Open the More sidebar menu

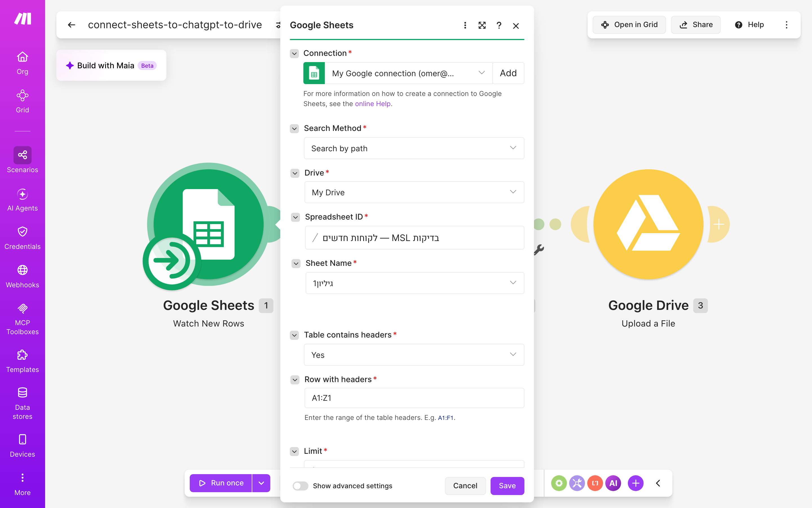pos(23,484)
